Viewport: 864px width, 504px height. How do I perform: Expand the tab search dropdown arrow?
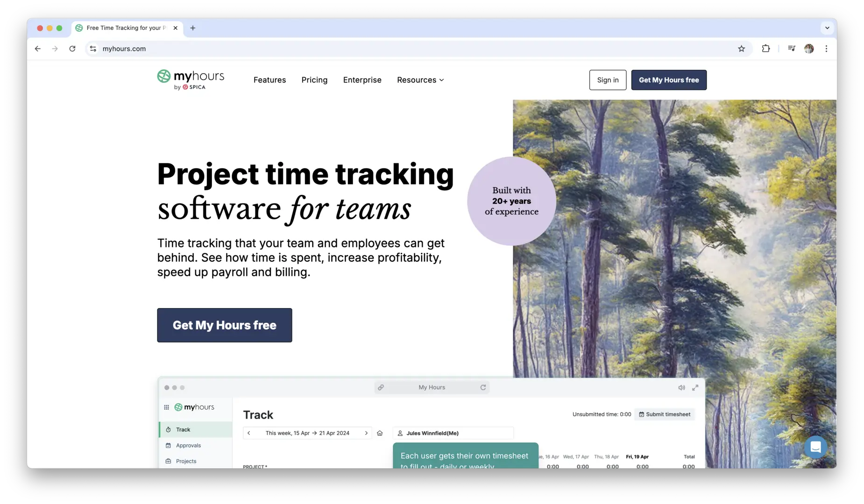pos(827,28)
